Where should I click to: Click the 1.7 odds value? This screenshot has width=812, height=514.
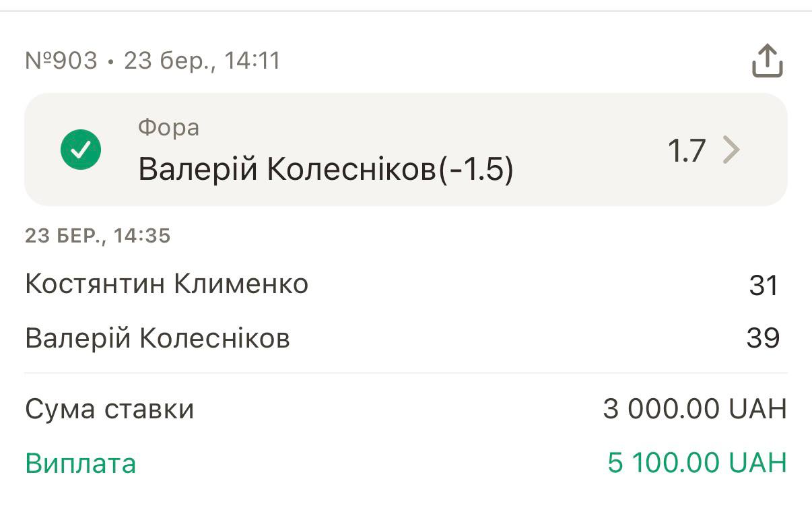(686, 151)
